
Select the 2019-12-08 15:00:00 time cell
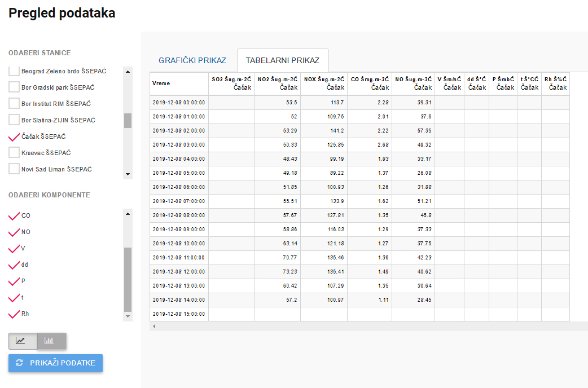tap(179, 314)
